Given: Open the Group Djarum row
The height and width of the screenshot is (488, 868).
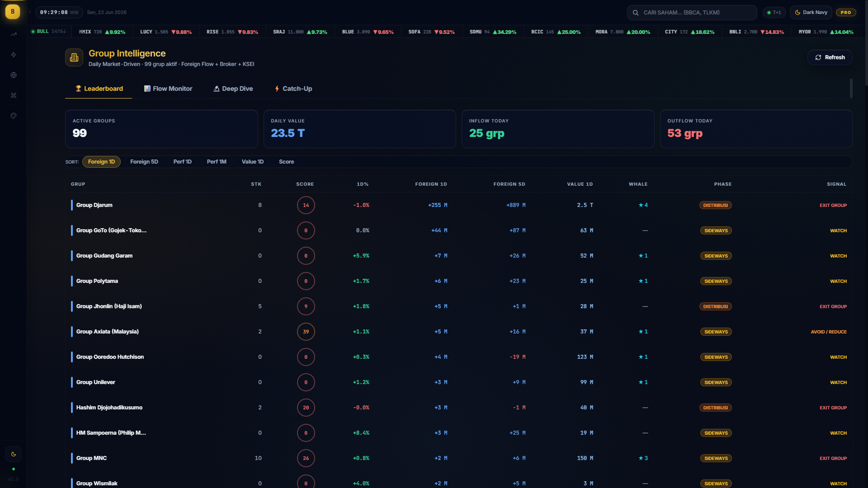Looking at the screenshot, I should click(x=458, y=205).
